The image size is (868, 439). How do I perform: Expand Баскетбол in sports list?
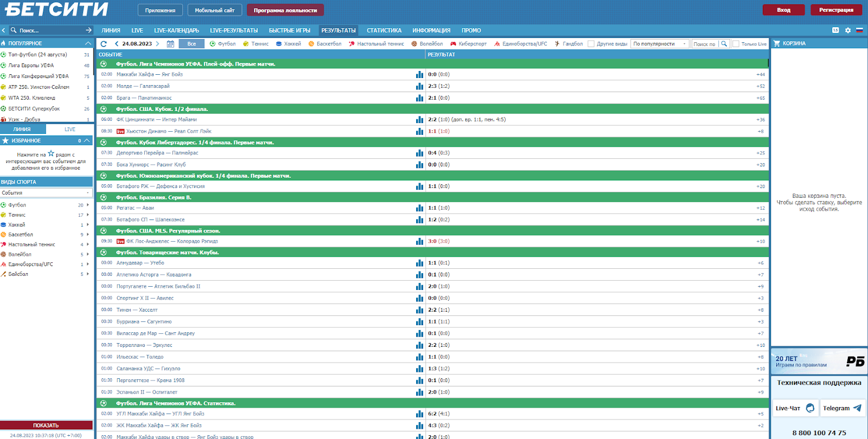coord(88,235)
